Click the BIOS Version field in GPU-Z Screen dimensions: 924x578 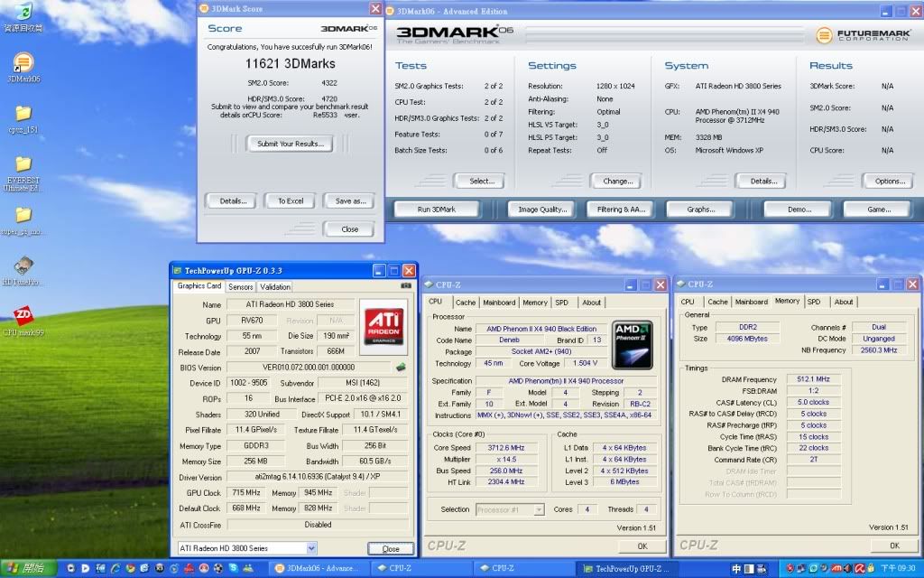click(309, 367)
